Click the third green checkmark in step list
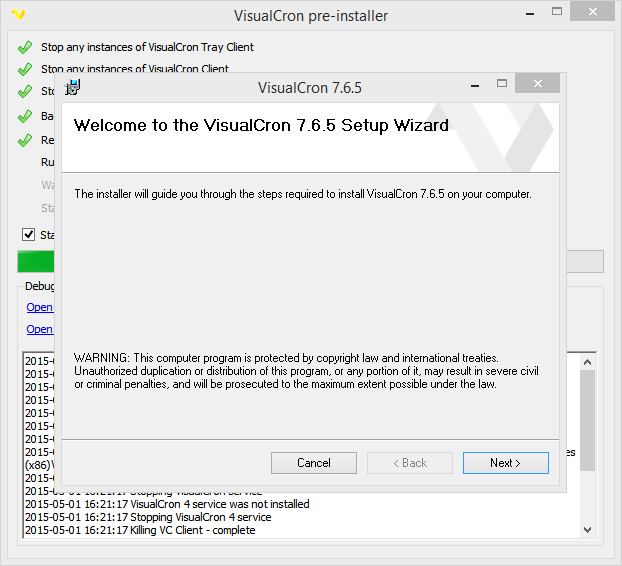 click(x=25, y=91)
